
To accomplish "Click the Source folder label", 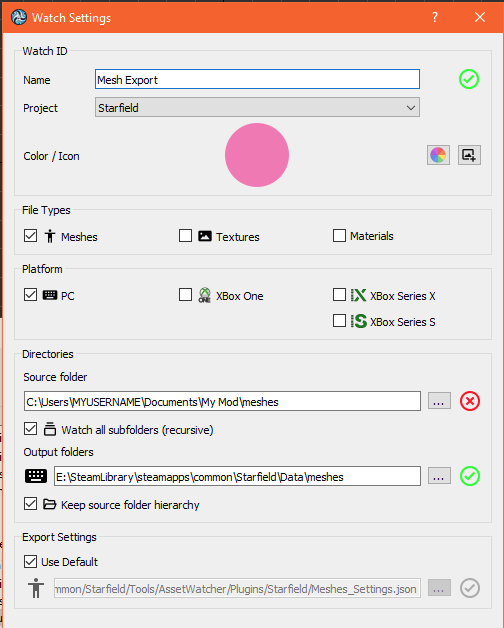I will (55, 377).
